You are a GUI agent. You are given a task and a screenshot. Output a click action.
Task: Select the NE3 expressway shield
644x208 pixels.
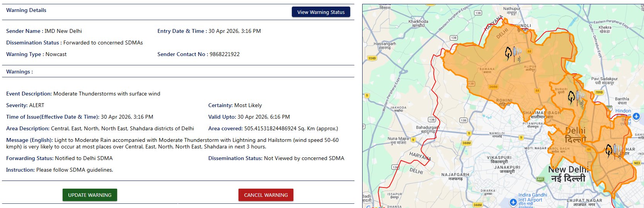637,163
